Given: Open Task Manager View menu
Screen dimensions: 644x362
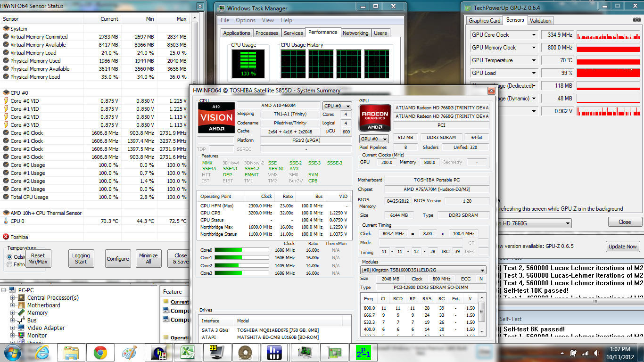Looking at the screenshot, I should pyautogui.click(x=268, y=20).
